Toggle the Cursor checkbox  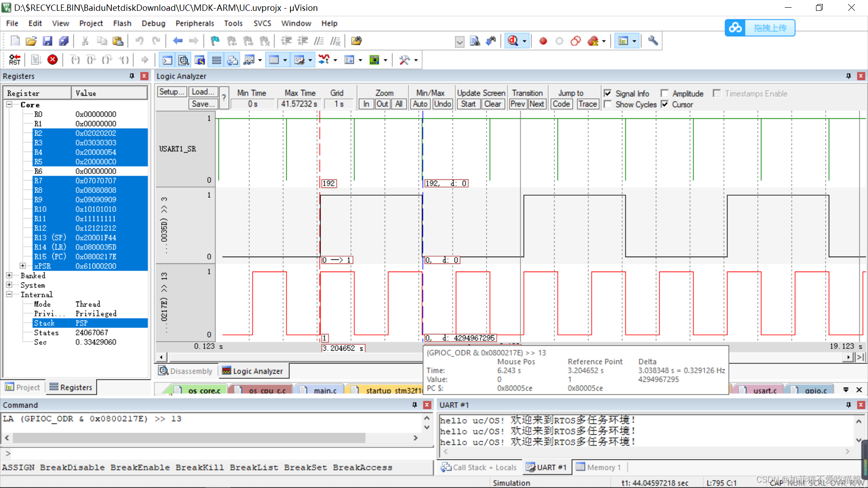tap(665, 104)
